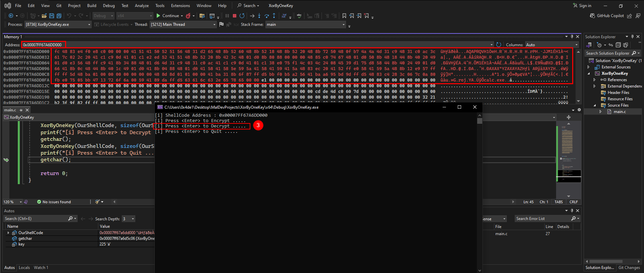This screenshot has height=273, width=644.
Task: Click Step Over icon
Action: click(267, 16)
